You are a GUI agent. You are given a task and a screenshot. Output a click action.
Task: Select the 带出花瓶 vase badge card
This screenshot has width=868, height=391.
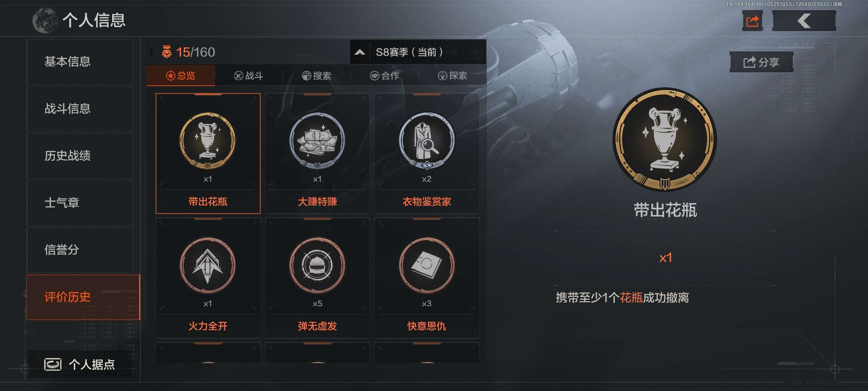pos(208,154)
